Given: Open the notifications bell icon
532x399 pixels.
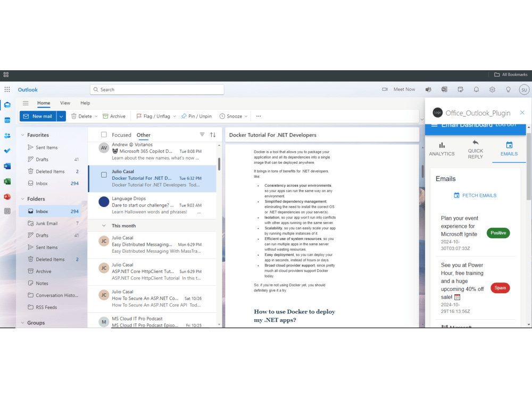Looking at the screenshot, I should 476,89.
